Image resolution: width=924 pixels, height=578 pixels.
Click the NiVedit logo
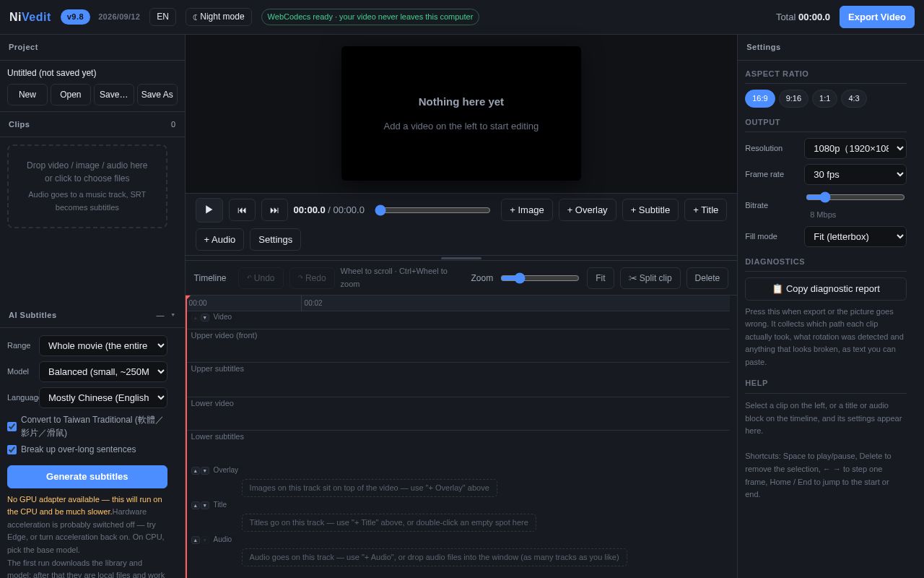(x=30, y=17)
